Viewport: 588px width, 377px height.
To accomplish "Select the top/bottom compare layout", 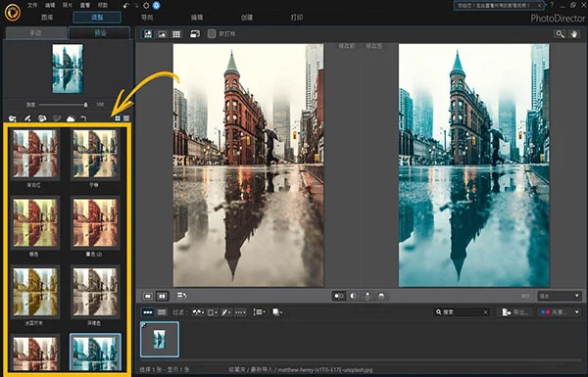I will pyautogui.click(x=367, y=296).
